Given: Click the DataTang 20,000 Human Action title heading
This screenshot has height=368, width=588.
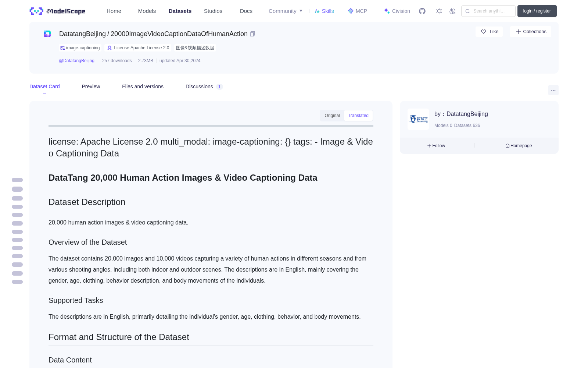Looking at the screenshot, I should tap(183, 178).
